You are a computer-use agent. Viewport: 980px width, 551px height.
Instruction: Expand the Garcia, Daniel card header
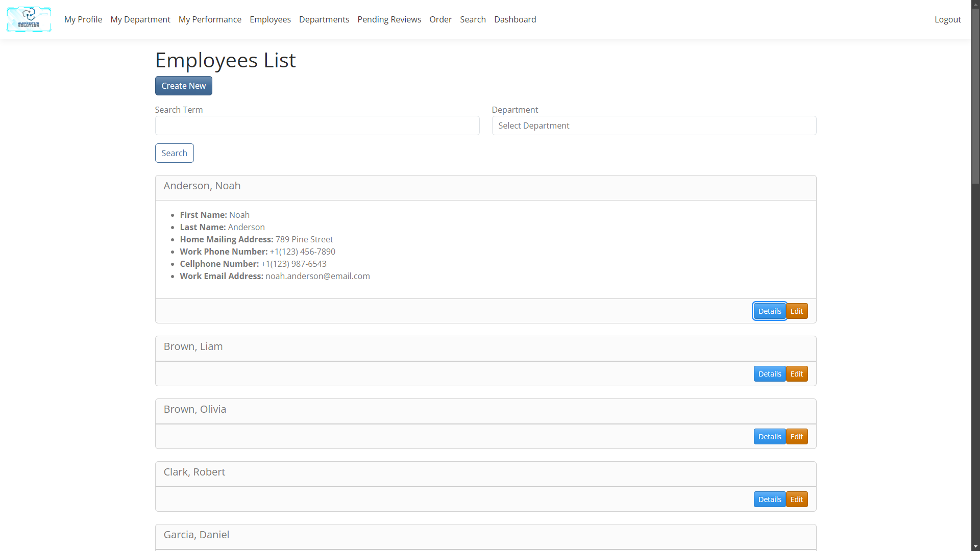pos(196,535)
